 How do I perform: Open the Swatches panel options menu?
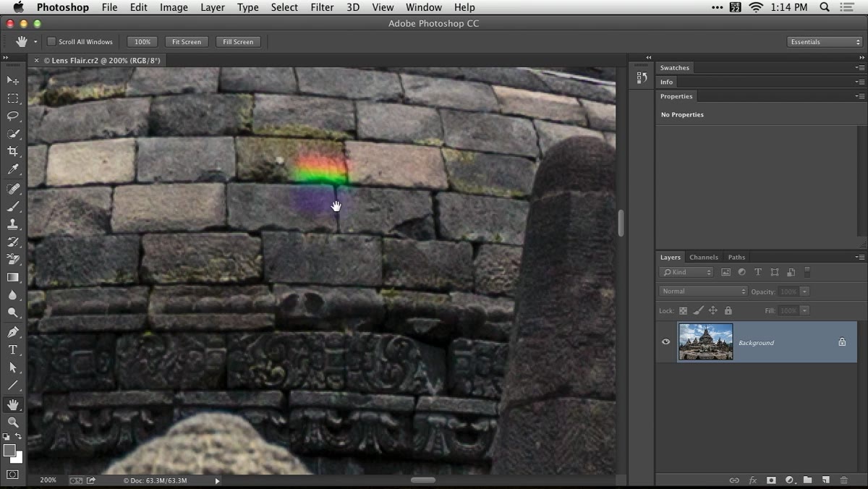[x=859, y=67]
